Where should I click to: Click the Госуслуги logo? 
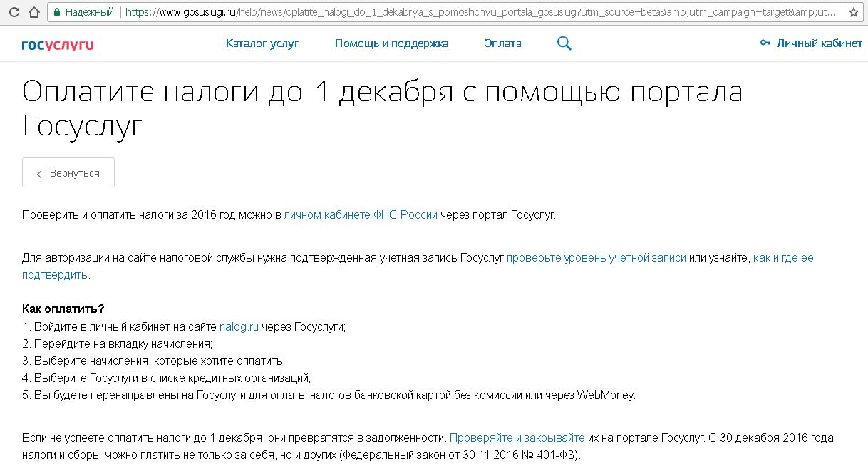point(58,44)
